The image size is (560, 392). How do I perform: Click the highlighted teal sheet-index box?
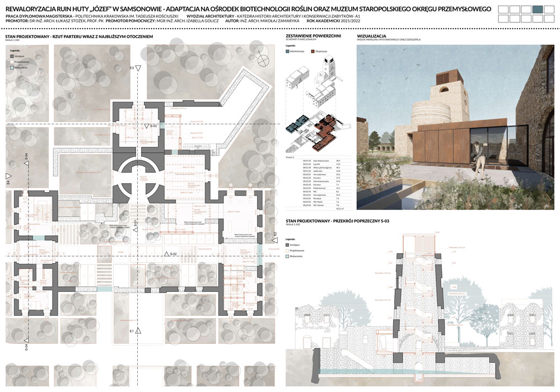(x=538, y=10)
